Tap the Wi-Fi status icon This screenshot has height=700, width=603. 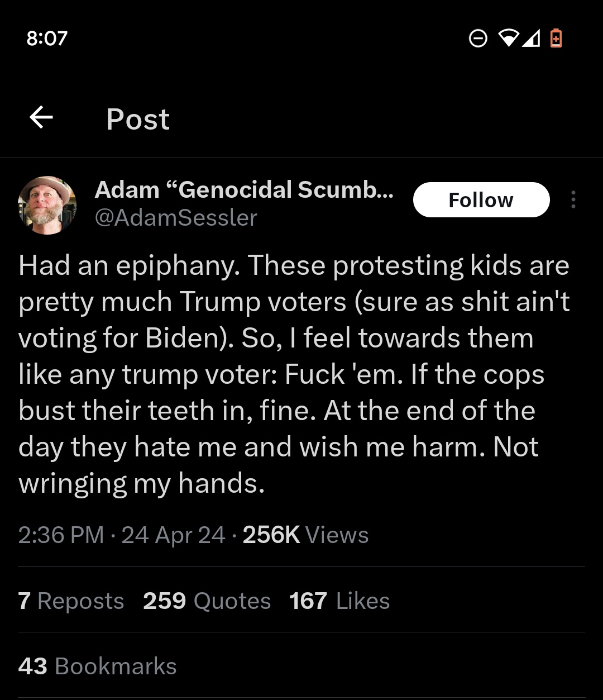tap(509, 38)
